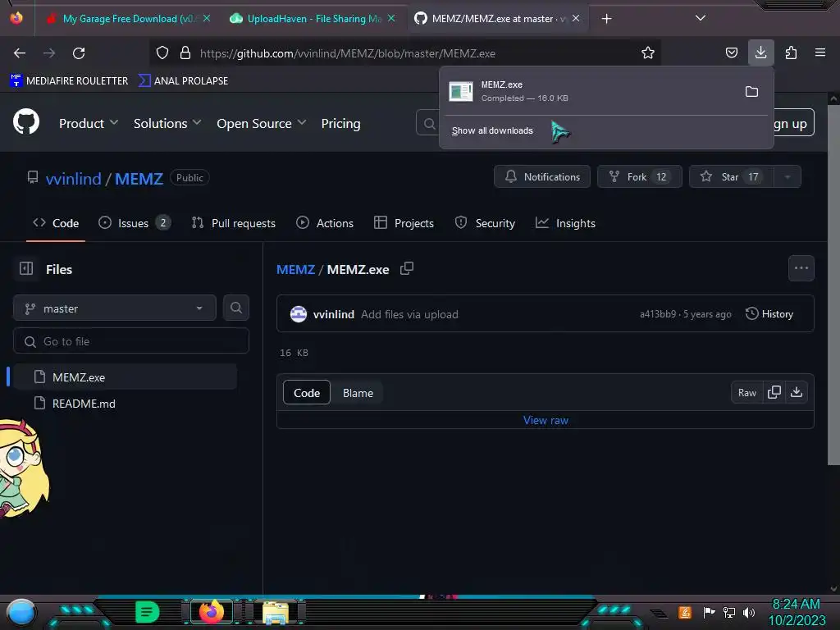The width and height of the screenshot is (840, 630).
Task: Open a new browser tab
Action: tap(606, 19)
